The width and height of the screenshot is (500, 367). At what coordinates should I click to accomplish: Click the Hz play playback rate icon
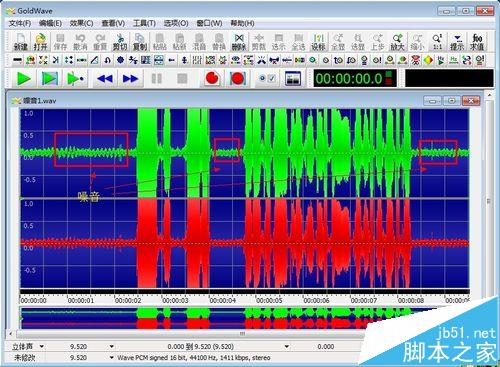[441, 60]
